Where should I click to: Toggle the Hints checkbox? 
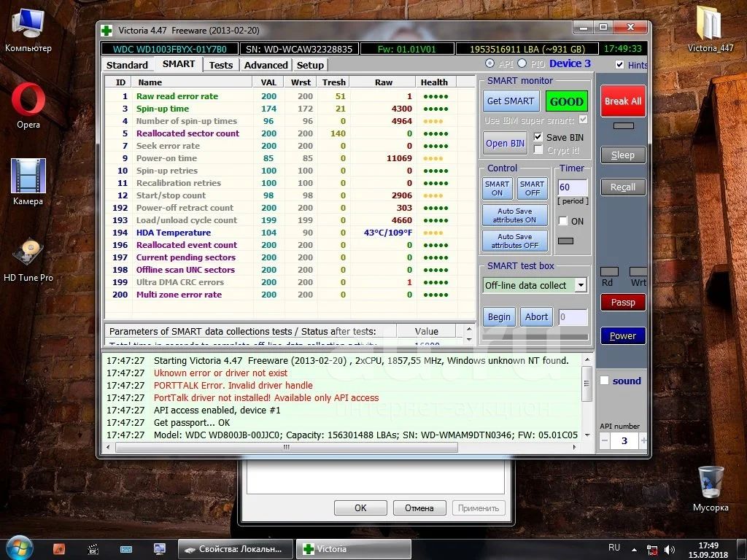(620, 65)
